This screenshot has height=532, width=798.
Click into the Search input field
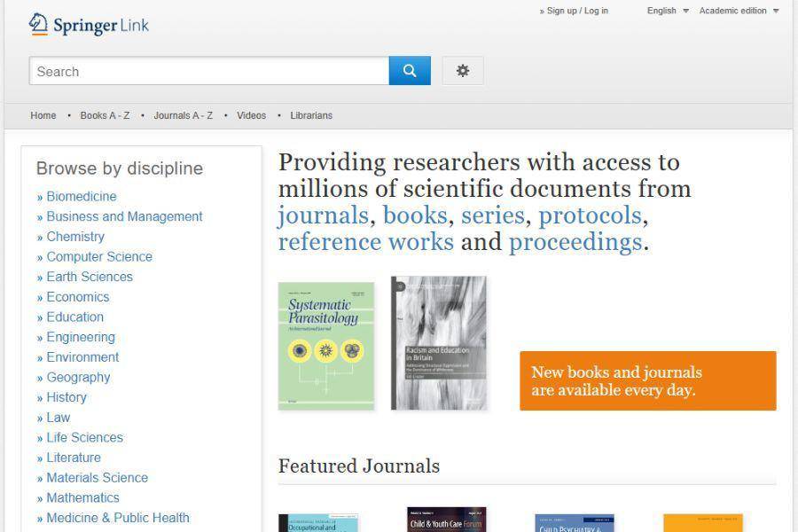[209, 71]
